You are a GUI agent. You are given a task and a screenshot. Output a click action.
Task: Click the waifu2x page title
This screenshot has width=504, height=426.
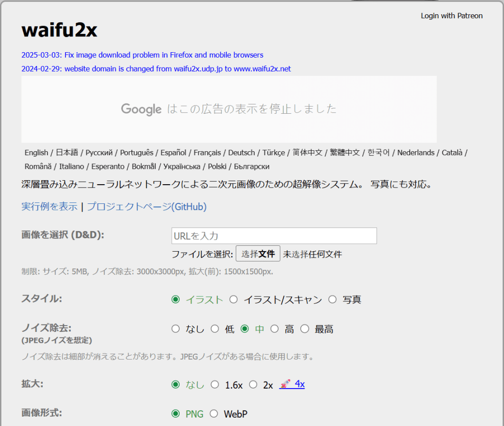pos(60,30)
